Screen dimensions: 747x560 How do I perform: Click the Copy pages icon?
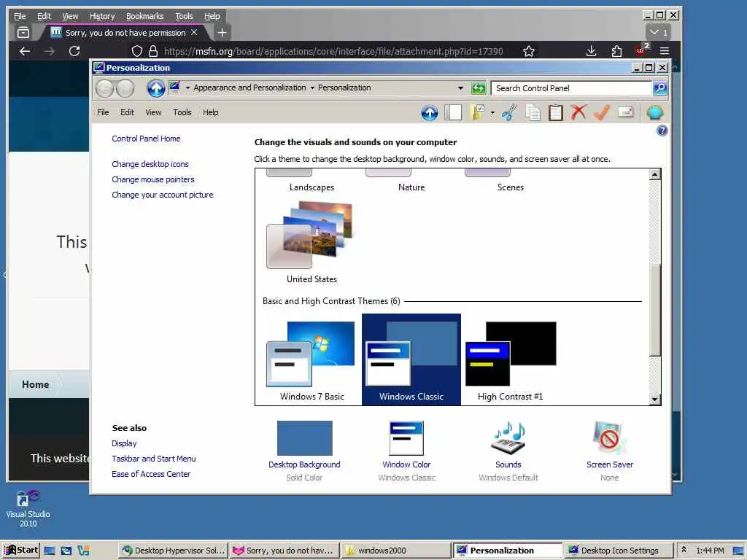point(533,113)
